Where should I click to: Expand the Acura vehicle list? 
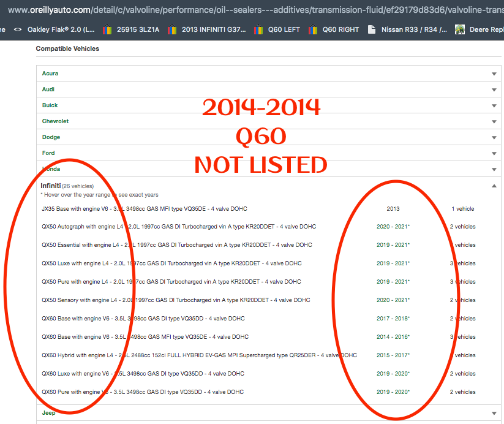(x=494, y=74)
